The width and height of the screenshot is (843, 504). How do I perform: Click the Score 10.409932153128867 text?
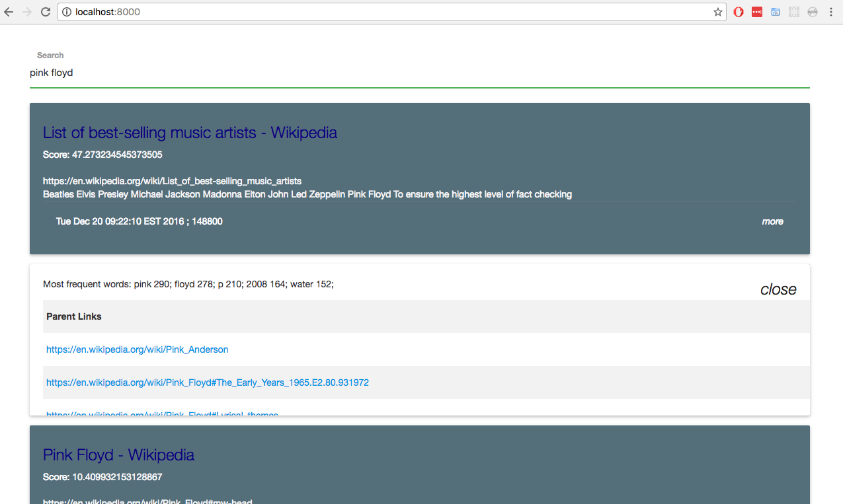point(102,477)
